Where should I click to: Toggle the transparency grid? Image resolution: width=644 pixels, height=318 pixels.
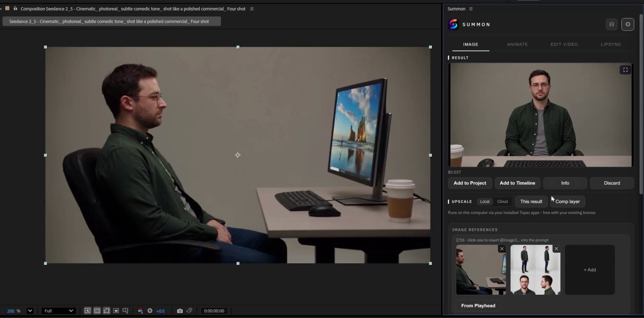pos(97,311)
